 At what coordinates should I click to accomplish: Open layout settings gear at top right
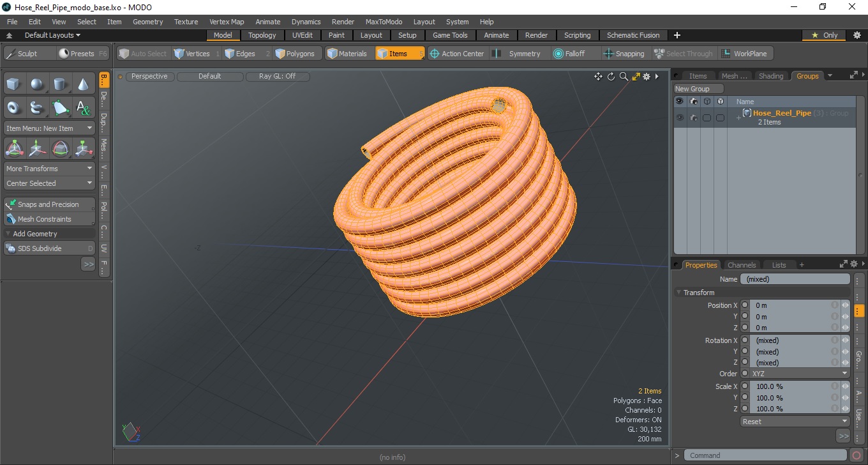pos(857,35)
